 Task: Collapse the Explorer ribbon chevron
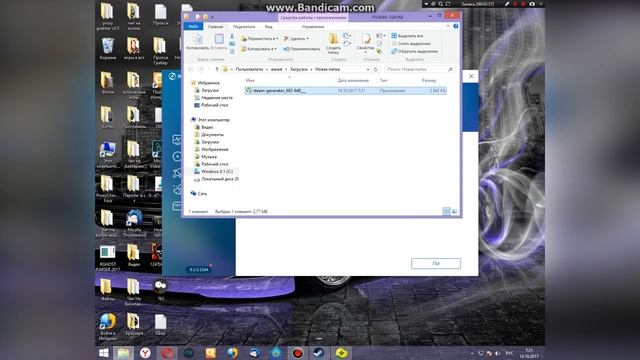click(x=448, y=26)
